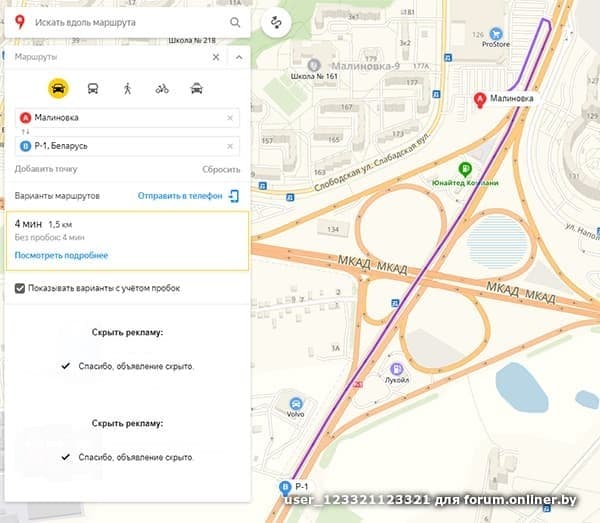Select walking route mode
Screen dimensions: 600x523
click(127, 89)
